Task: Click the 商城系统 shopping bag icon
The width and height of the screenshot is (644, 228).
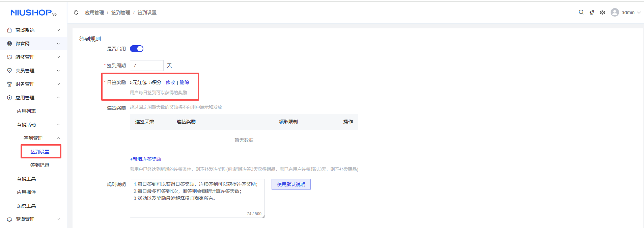Action: point(9,30)
